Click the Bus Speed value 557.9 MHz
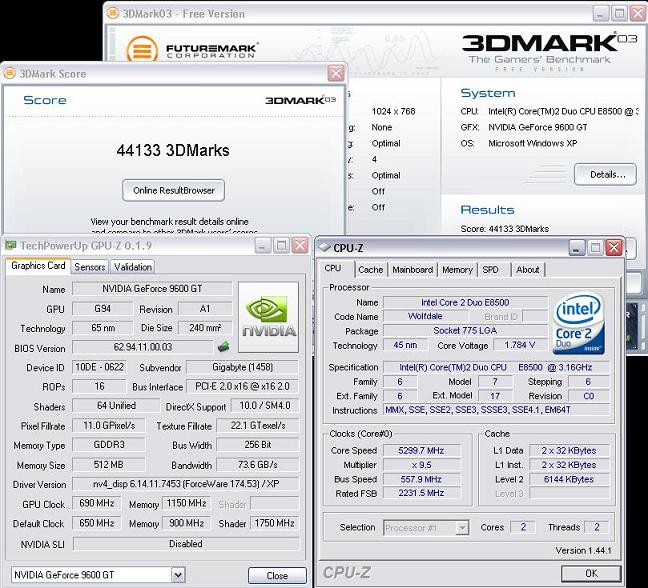Image resolution: width=648 pixels, height=588 pixels. (421, 479)
